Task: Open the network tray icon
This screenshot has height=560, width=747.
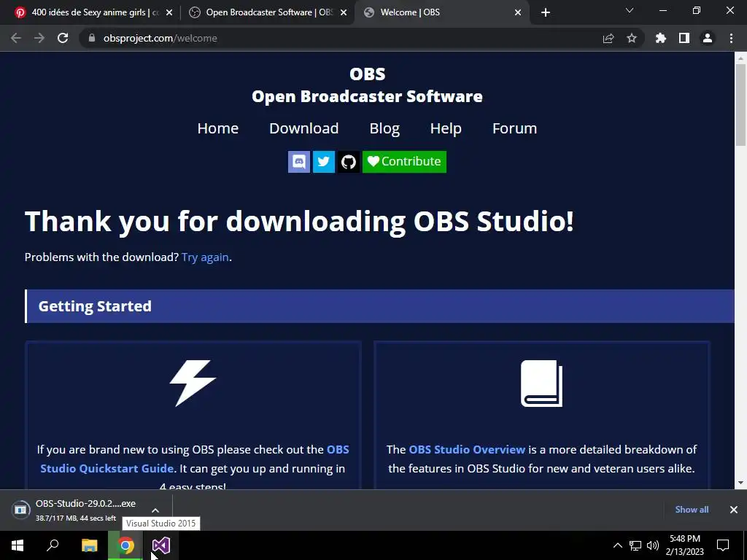Action: (635, 545)
